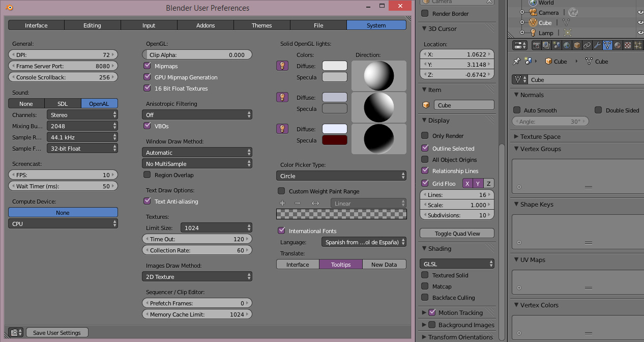
Task: Disable GPU Mipmap Generation checkbox
Action: [x=148, y=77]
